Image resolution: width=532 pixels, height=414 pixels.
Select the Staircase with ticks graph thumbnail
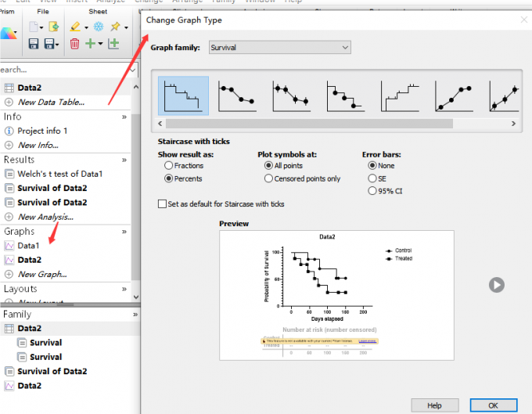[183, 95]
